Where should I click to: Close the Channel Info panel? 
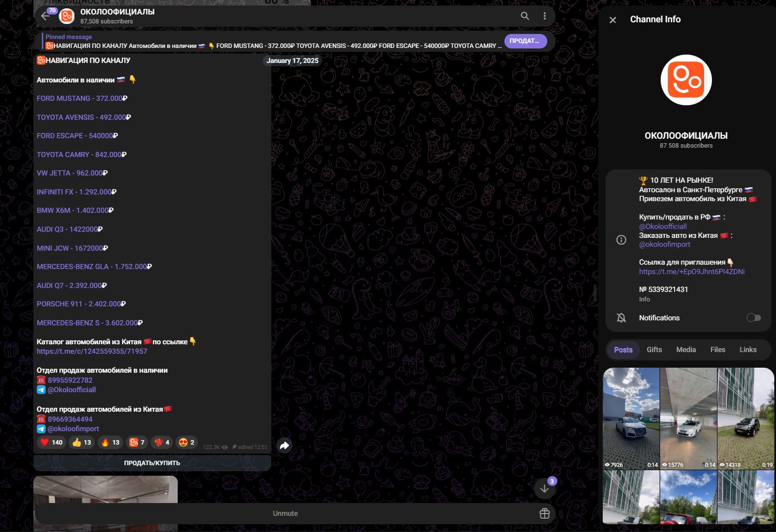(x=613, y=20)
